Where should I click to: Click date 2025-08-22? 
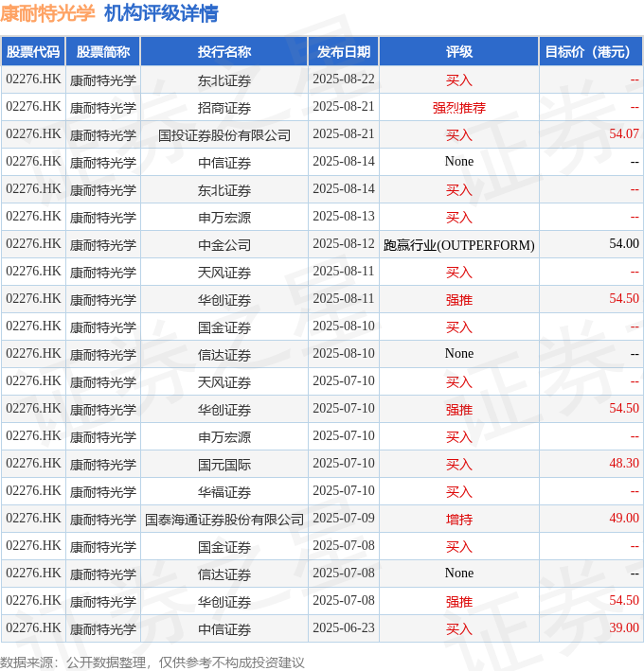point(344,79)
